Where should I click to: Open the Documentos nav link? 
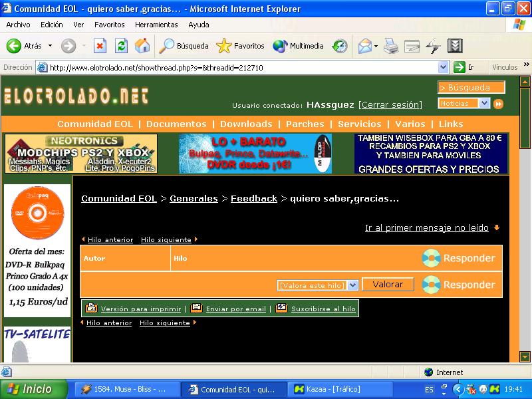point(176,124)
